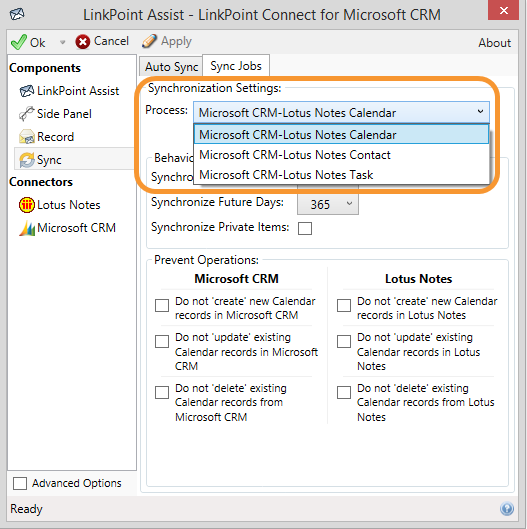This screenshot has height=529, width=527.
Task: Select Side Panel in Components list
Action: coord(64,114)
